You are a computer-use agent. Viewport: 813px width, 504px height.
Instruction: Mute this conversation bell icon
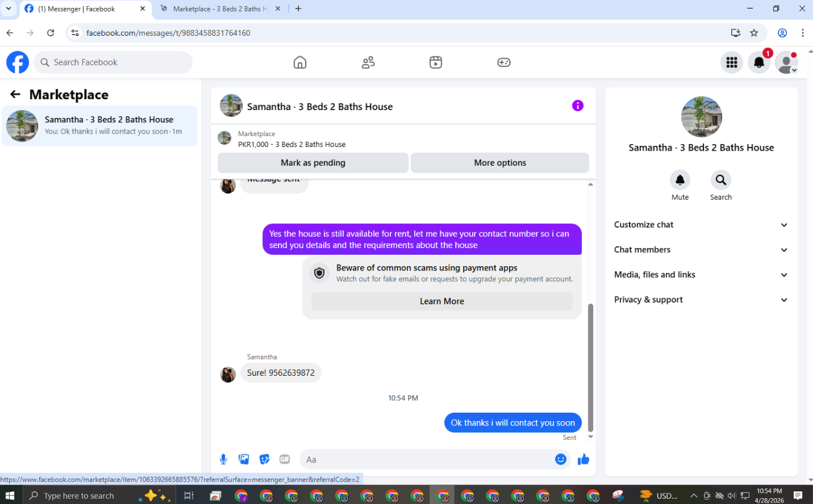(x=680, y=180)
